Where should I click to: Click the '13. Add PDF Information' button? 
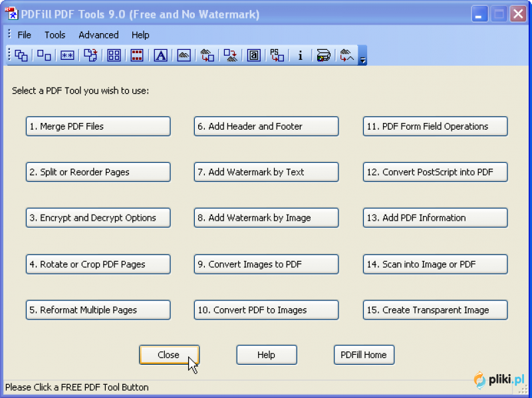pos(436,218)
